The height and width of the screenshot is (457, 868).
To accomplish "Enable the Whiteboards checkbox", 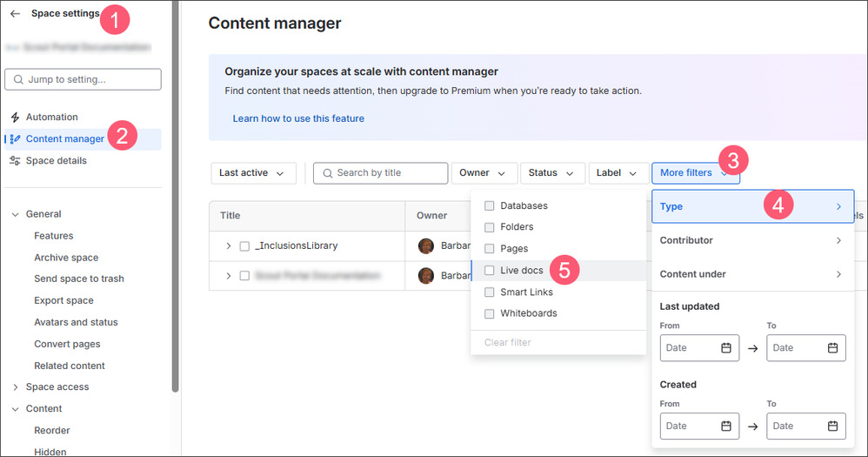I will click(x=490, y=313).
